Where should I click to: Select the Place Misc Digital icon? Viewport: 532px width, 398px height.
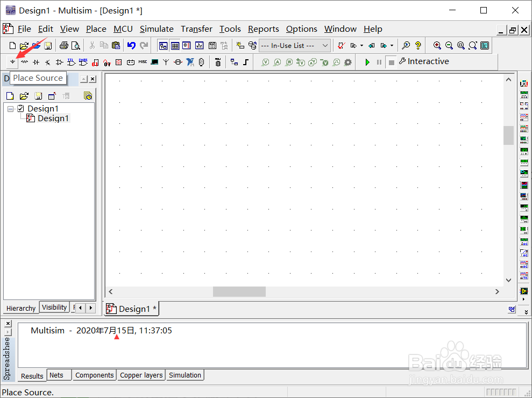point(95,62)
